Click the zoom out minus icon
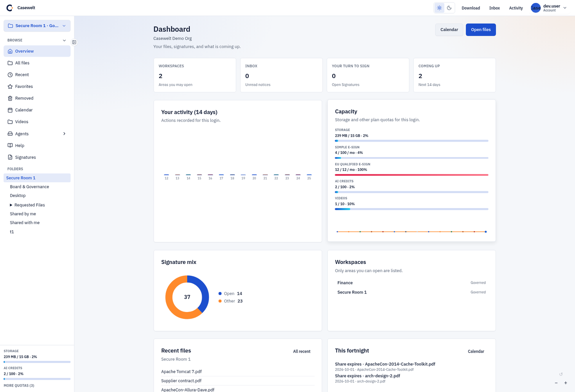 (556, 383)
